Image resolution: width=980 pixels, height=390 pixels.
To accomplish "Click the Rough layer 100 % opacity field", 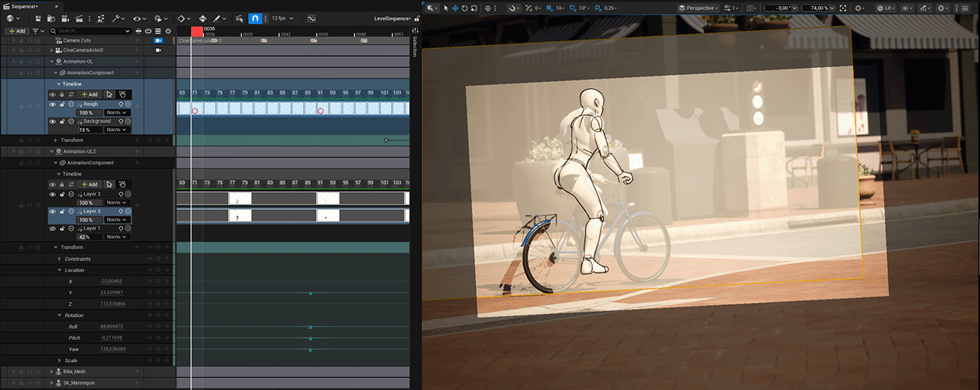I will [x=90, y=112].
